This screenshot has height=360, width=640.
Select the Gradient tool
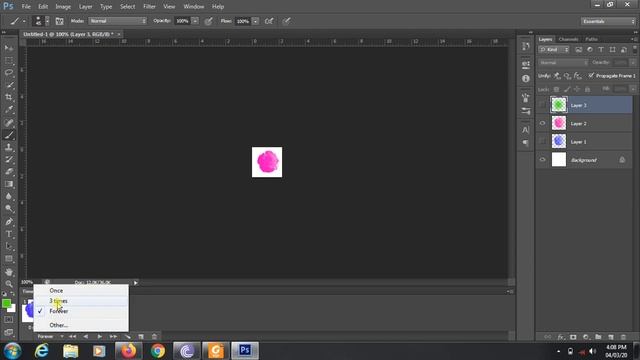click(9, 184)
